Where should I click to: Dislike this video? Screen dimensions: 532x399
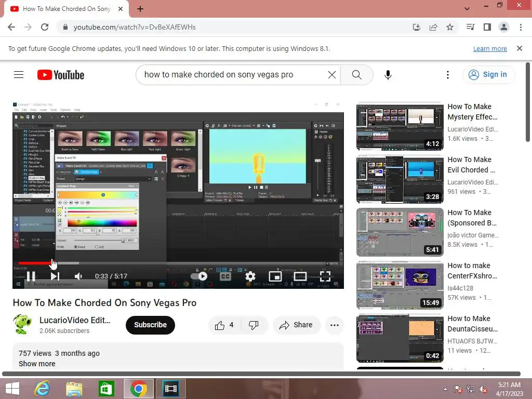click(254, 325)
